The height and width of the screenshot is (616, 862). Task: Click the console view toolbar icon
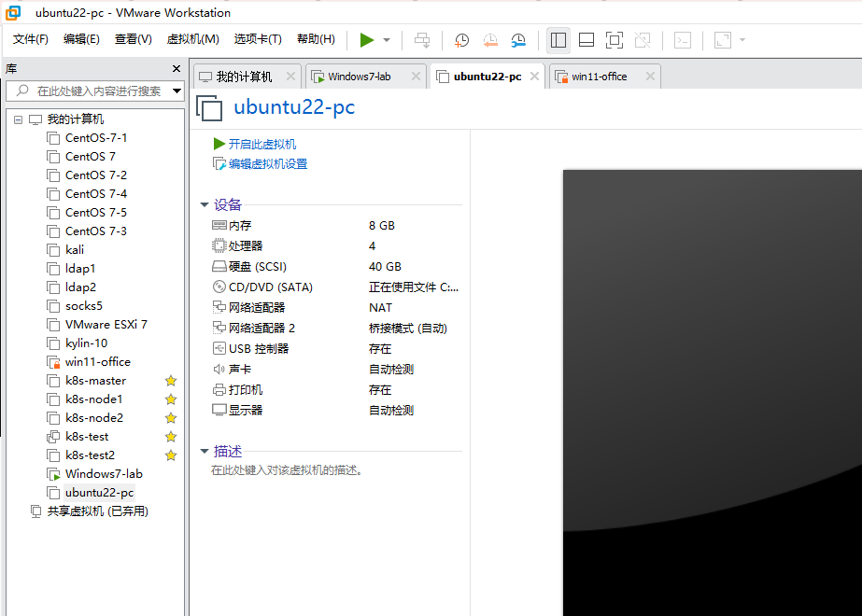click(x=683, y=40)
